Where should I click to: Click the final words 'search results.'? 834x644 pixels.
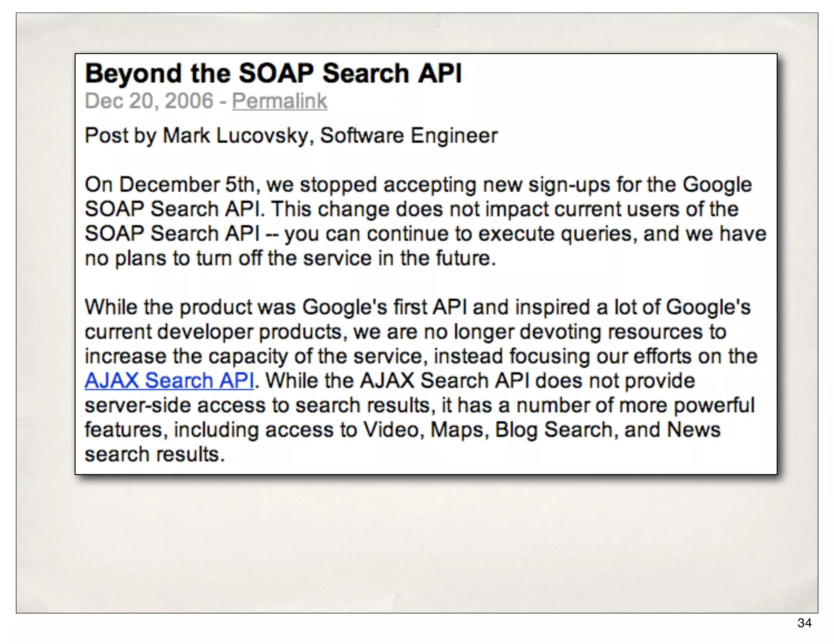coord(155,455)
